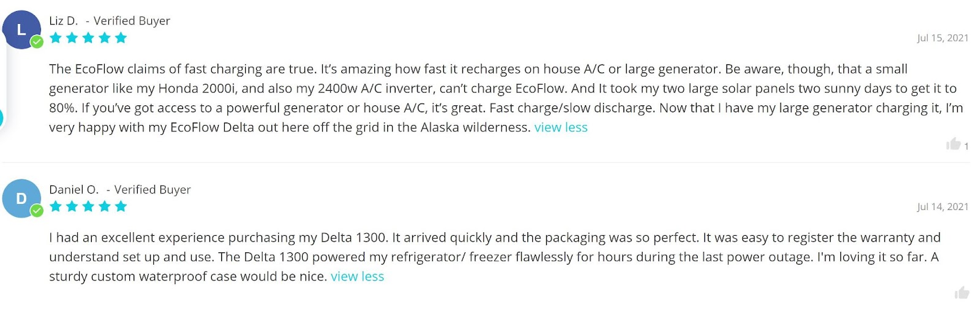
Task: Click Daniel O.'s "D" avatar circle
Action: [21, 198]
